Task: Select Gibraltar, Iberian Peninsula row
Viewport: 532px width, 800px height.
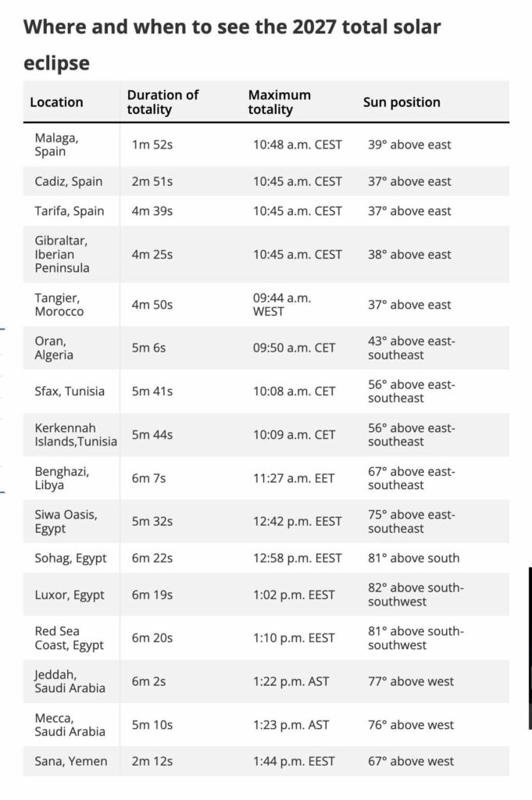Action: click(266, 254)
